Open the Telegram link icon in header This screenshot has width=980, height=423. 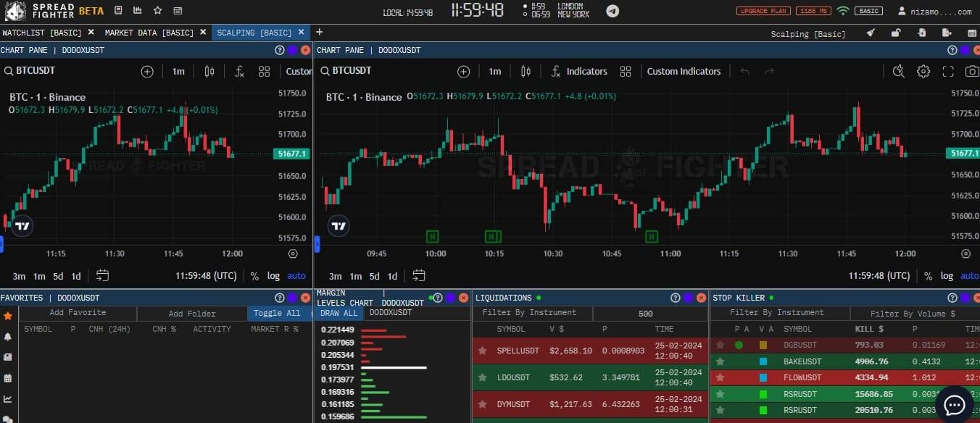pos(612,11)
